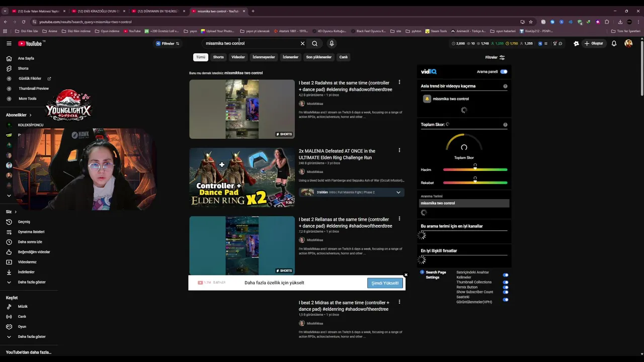This screenshot has height=362, width=644.
Task: Open more options for '2 Radahns' video
Action: (x=399, y=82)
